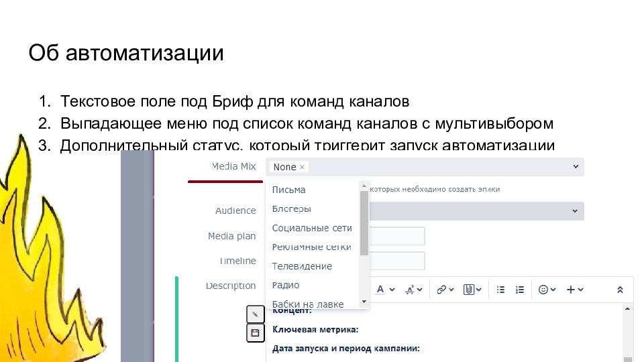
Task: Apply numbered list formatting
Action: click(x=520, y=290)
